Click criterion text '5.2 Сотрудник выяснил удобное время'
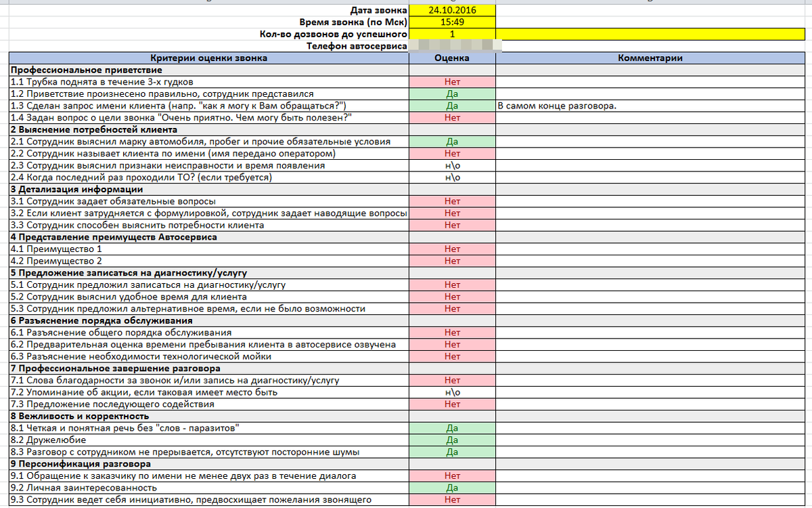The height and width of the screenshot is (508, 812). [129, 297]
